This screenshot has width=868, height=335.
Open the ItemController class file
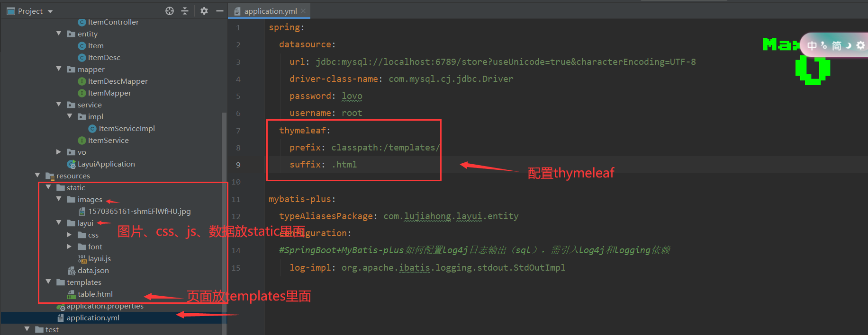point(113,22)
